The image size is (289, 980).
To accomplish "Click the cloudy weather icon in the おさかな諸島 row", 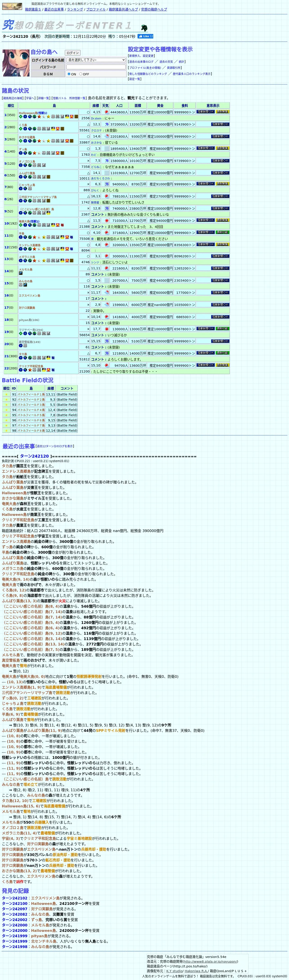I will (x=107, y=136).
